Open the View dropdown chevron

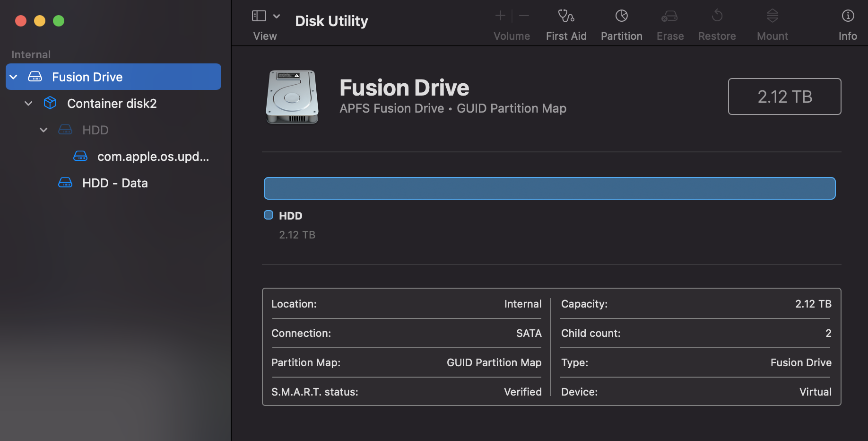click(277, 16)
